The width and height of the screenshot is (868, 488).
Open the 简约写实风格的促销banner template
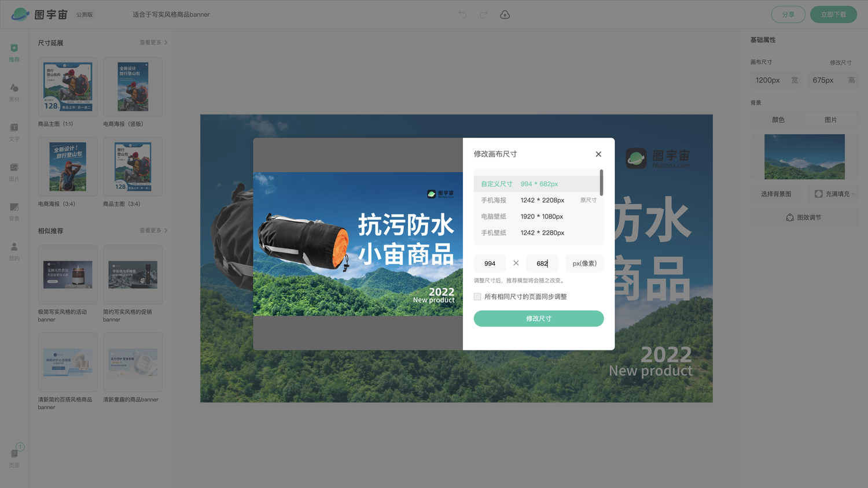point(133,275)
